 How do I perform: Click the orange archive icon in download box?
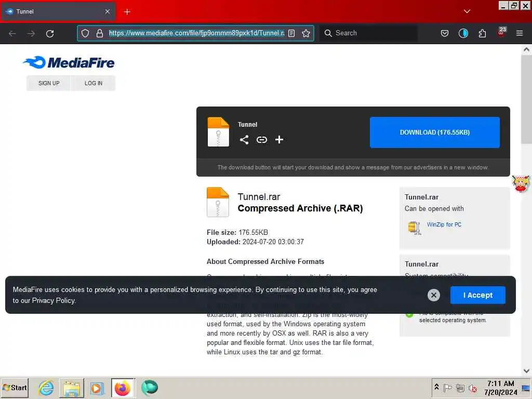pos(218,131)
